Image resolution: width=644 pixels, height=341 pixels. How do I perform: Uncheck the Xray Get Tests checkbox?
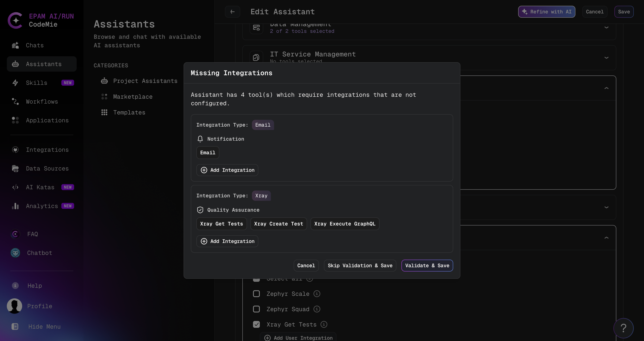coord(256,324)
